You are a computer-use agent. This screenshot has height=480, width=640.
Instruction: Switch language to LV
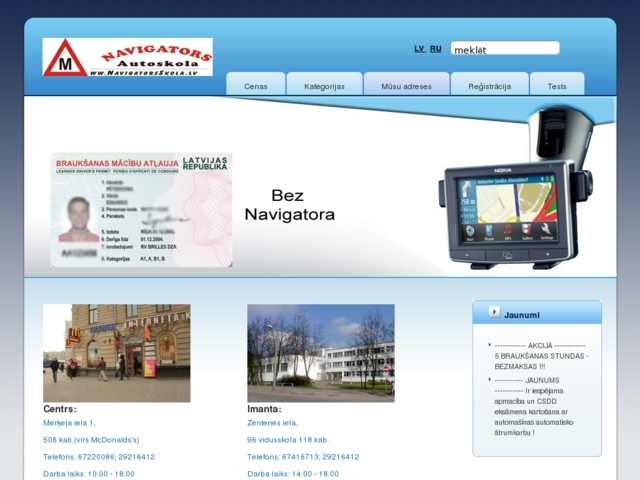click(x=419, y=49)
